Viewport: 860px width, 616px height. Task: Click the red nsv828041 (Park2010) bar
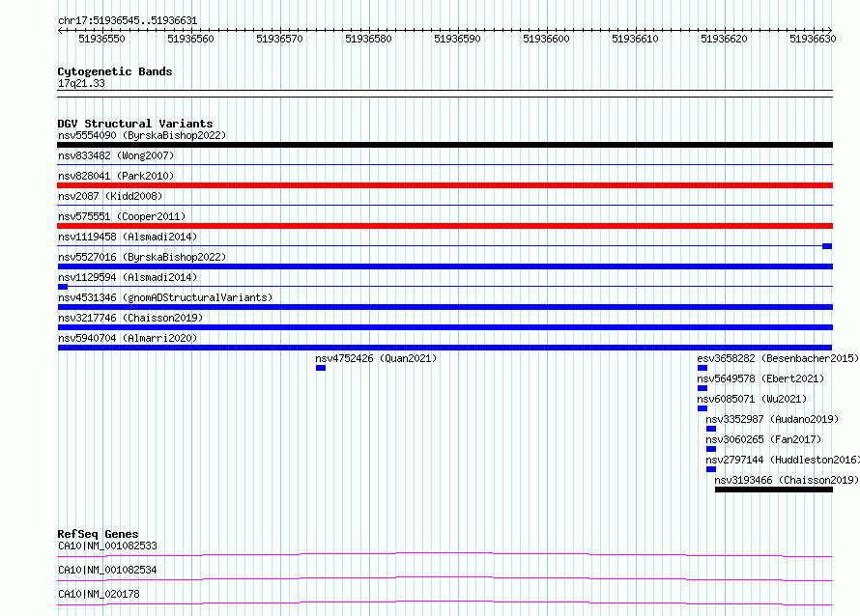pyautogui.click(x=444, y=185)
